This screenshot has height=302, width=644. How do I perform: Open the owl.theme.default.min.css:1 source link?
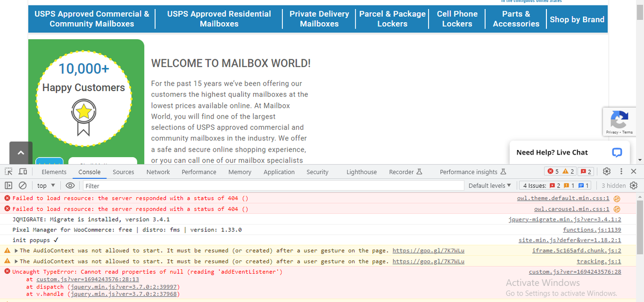(563, 198)
